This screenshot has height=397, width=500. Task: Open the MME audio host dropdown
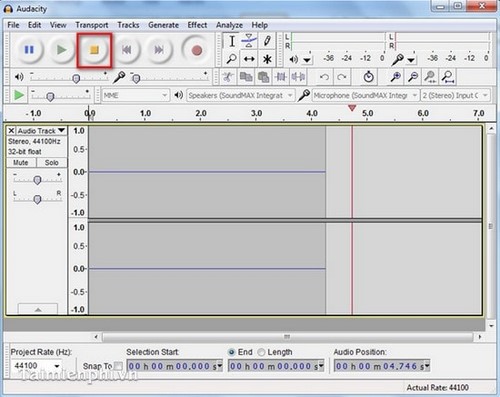[x=135, y=95]
